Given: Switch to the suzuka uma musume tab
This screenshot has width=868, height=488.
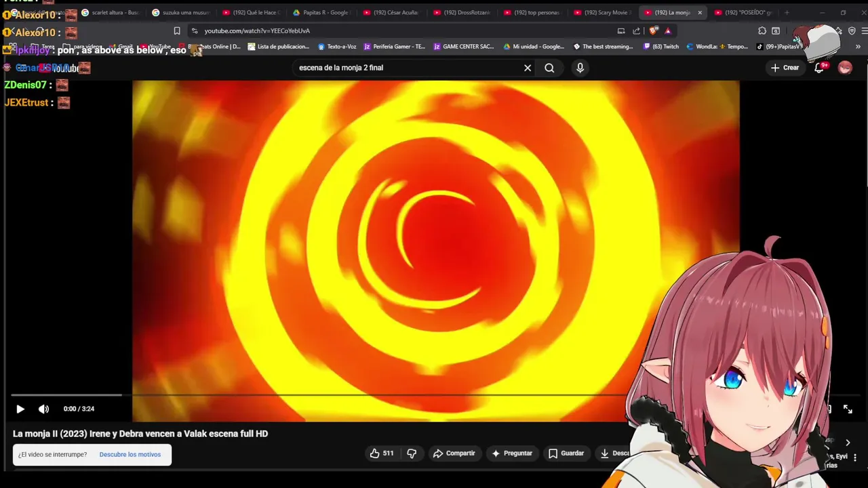Looking at the screenshot, I should (x=181, y=12).
